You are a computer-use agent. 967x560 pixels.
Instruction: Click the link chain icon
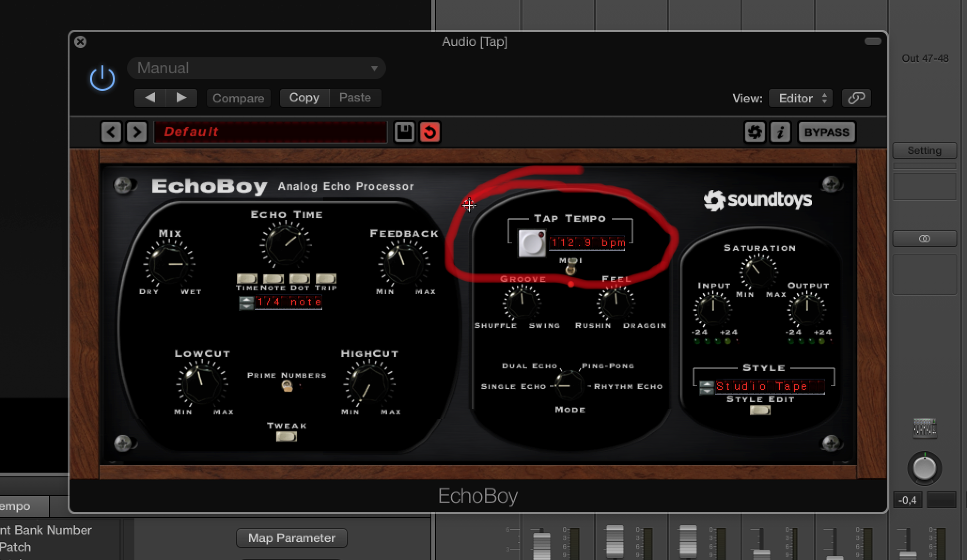856,98
